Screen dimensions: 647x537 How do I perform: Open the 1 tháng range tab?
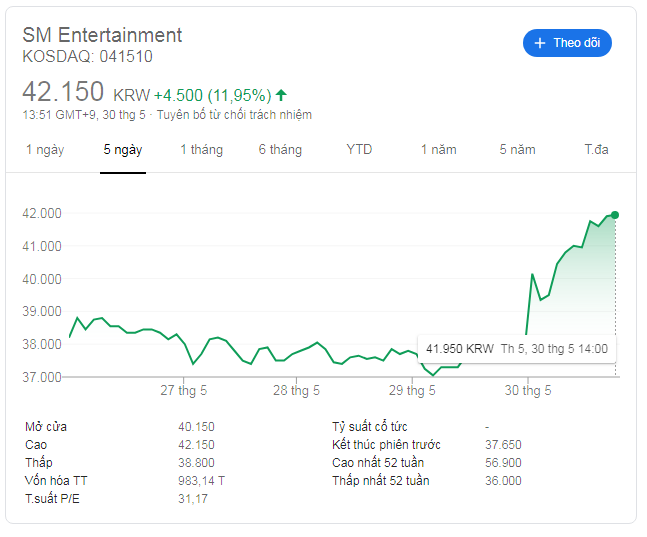[x=201, y=149]
